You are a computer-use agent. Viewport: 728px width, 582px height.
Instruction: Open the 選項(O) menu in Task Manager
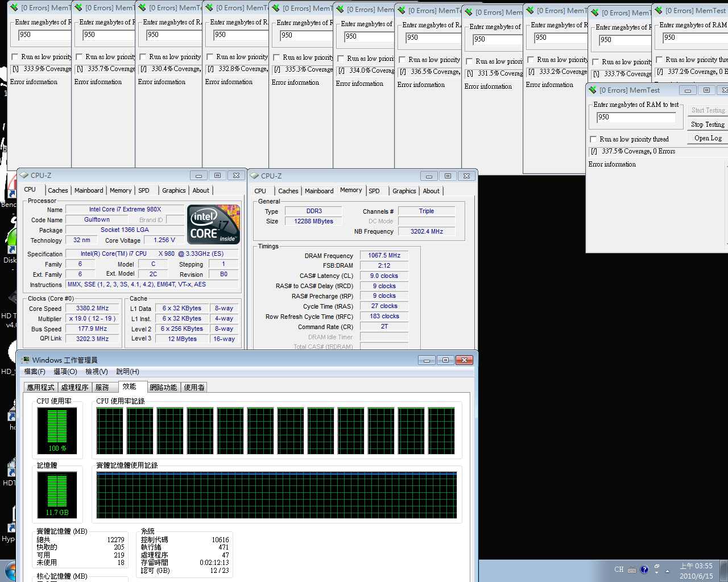65,372
